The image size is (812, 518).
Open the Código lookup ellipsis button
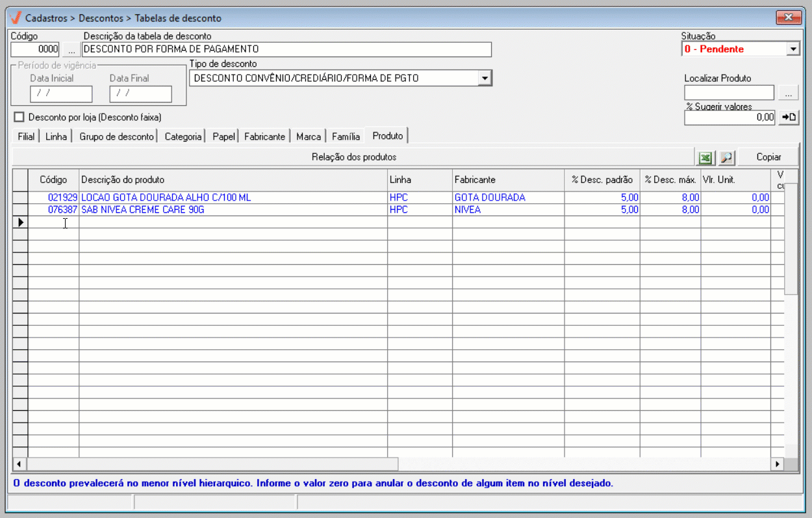(x=71, y=49)
